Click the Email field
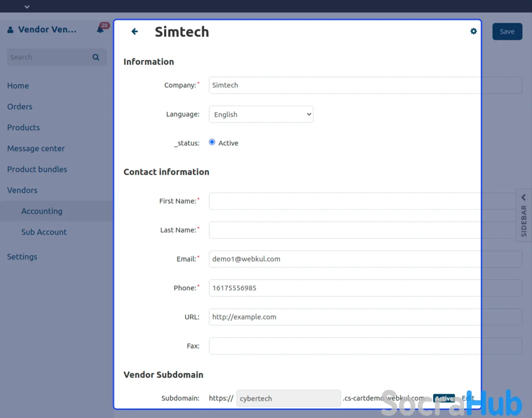 365,259
